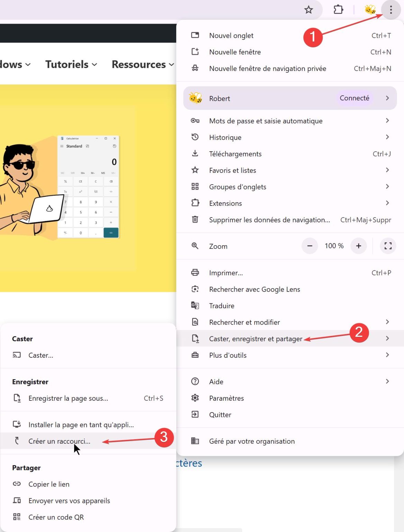Expand the Historique submenu arrow
The height and width of the screenshot is (532, 404).
387,137
